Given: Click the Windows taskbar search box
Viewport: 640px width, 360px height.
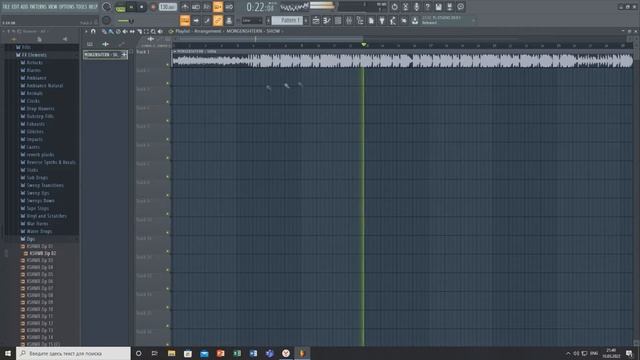Looking at the screenshot, I should [73, 353].
